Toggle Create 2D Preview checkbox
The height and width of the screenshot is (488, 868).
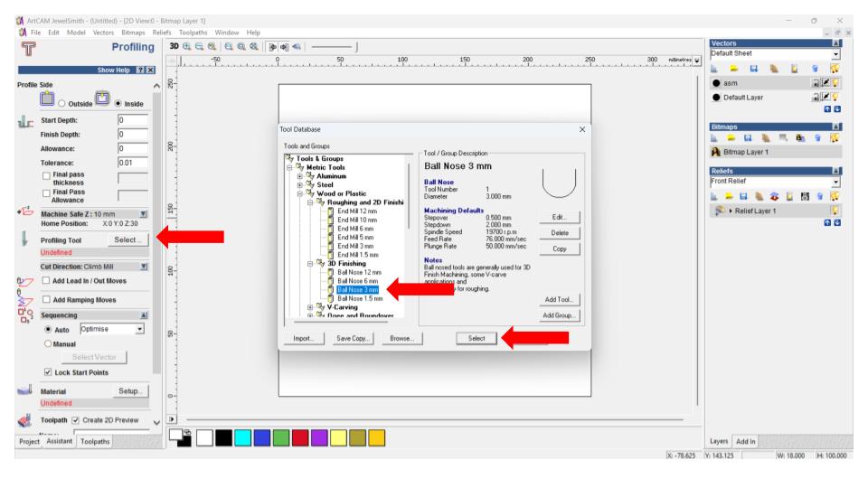(75, 420)
